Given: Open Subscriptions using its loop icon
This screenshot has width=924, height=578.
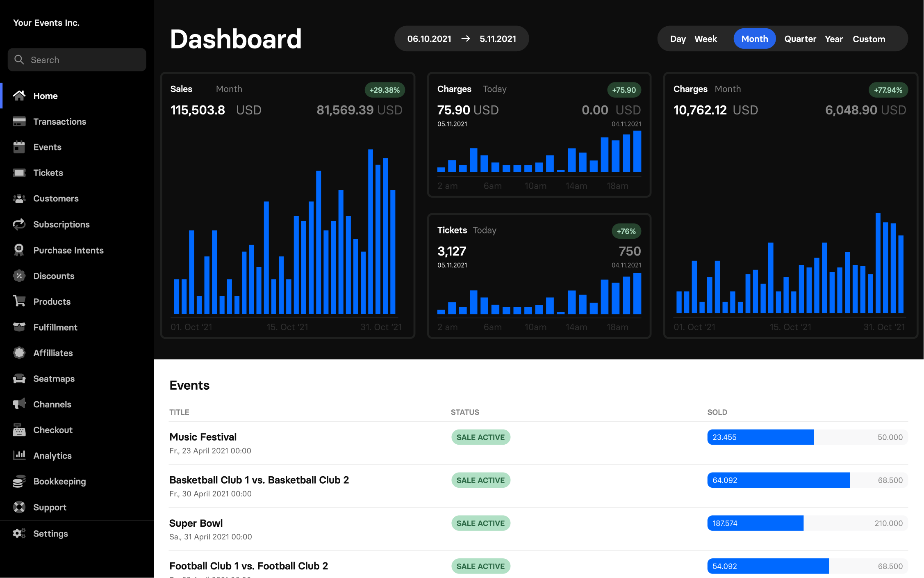Looking at the screenshot, I should pyautogui.click(x=20, y=224).
